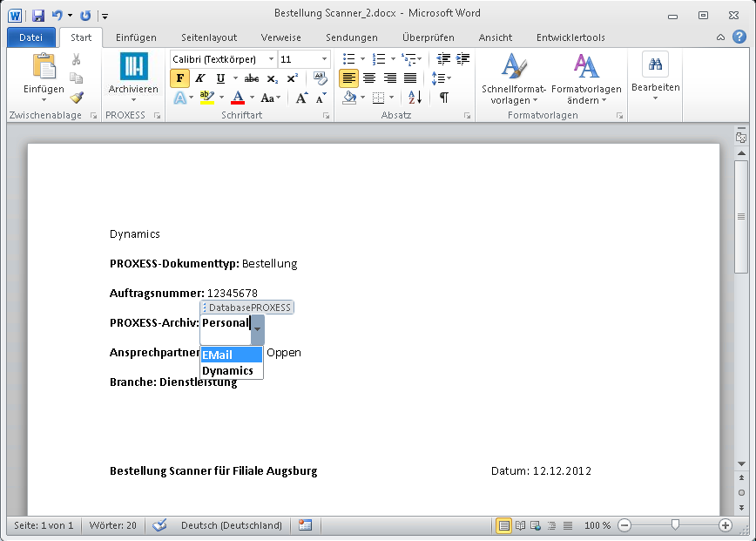Align paragraph text to the right
The height and width of the screenshot is (541, 756).
click(x=389, y=78)
